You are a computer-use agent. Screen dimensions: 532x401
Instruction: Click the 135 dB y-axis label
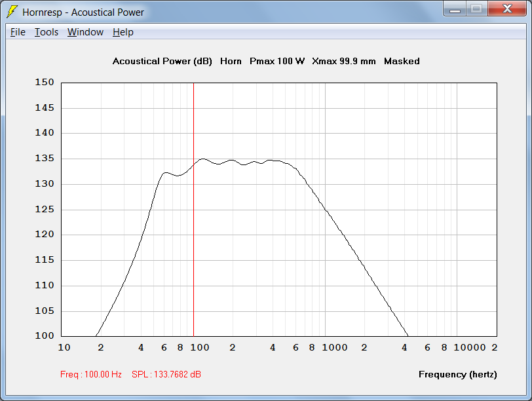click(x=45, y=158)
